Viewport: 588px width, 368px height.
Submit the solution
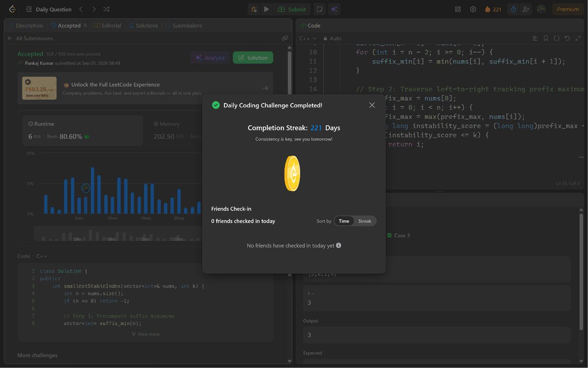coord(292,9)
